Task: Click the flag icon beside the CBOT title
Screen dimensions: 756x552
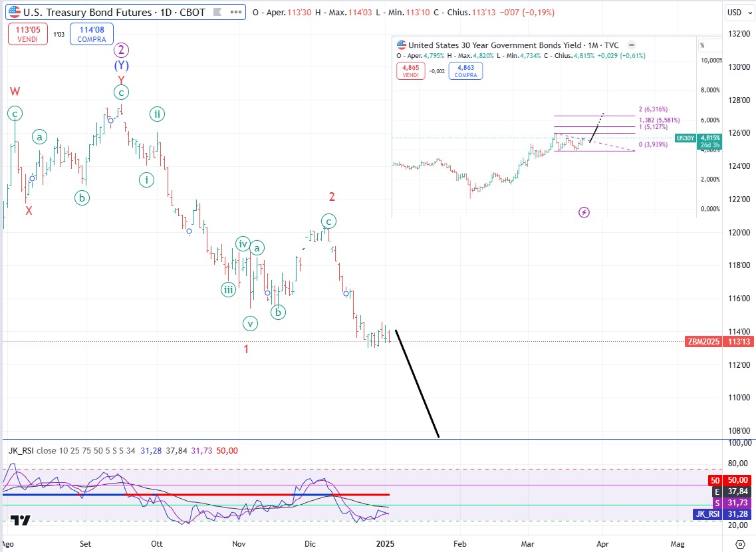Action: coord(217,12)
